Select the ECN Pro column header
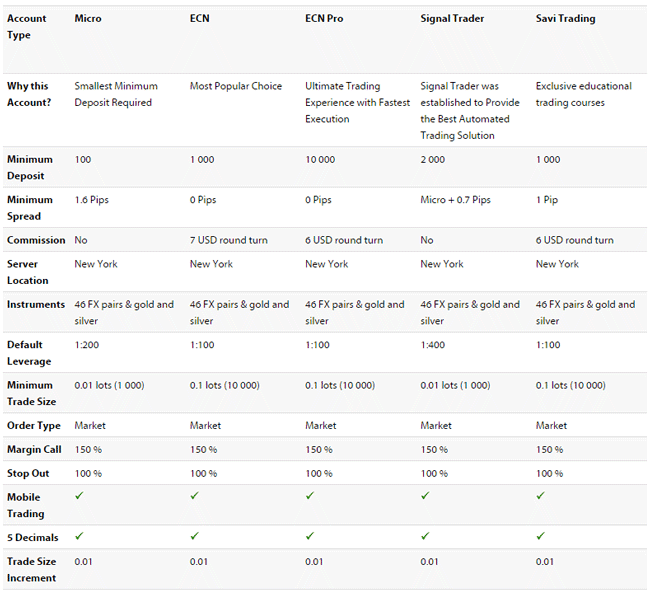650x595 pixels. click(324, 19)
